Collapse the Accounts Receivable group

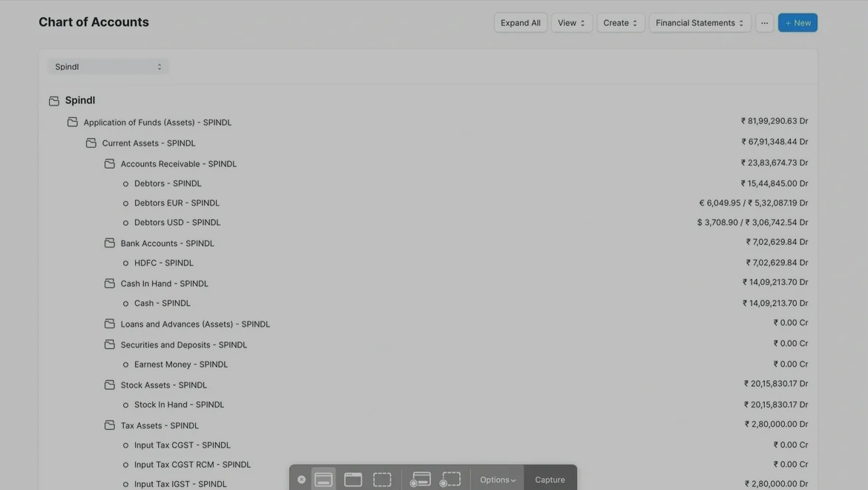110,163
